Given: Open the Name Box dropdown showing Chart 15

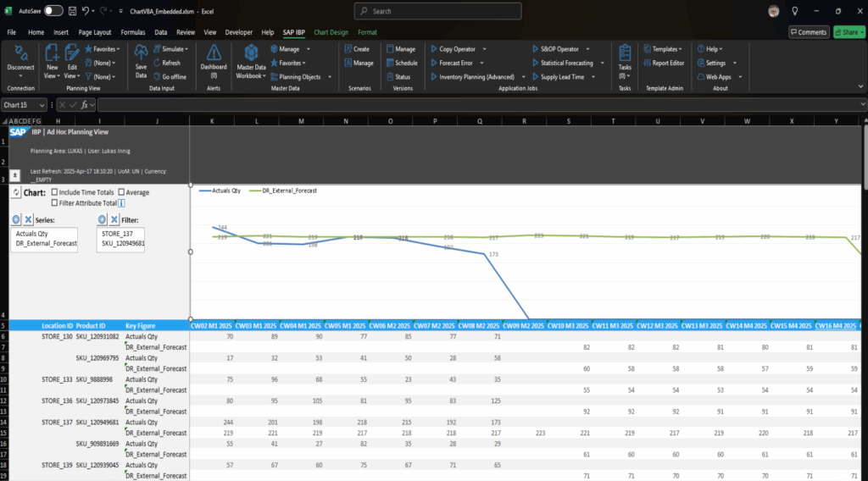Looking at the screenshot, I should pos(42,105).
